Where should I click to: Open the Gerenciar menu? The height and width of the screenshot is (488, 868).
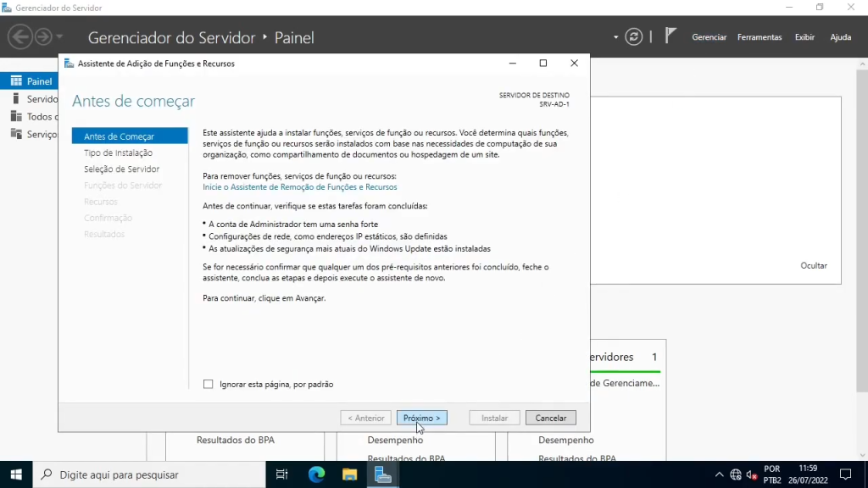point(709,37)
